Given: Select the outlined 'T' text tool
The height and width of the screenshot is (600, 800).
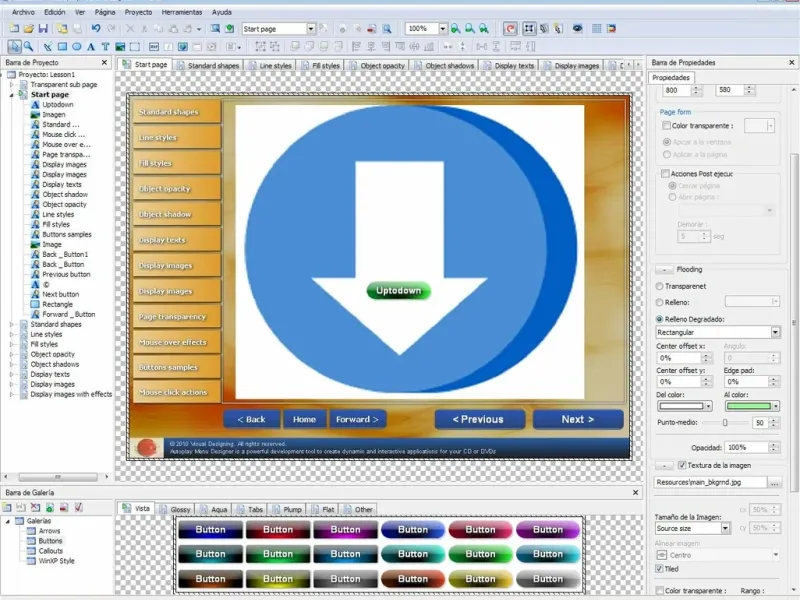Looking at the screenshot, I should (105, 46).
